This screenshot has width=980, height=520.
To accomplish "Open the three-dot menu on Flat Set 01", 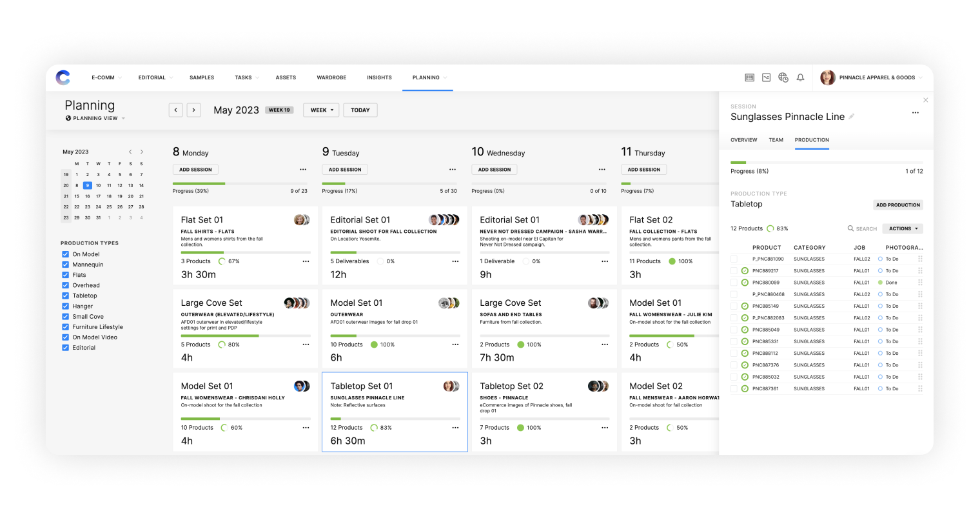I will (x=305, y=261).
